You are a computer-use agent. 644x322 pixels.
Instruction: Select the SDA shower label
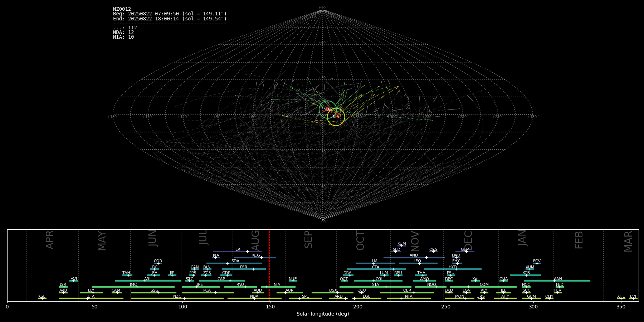[235, 261]
